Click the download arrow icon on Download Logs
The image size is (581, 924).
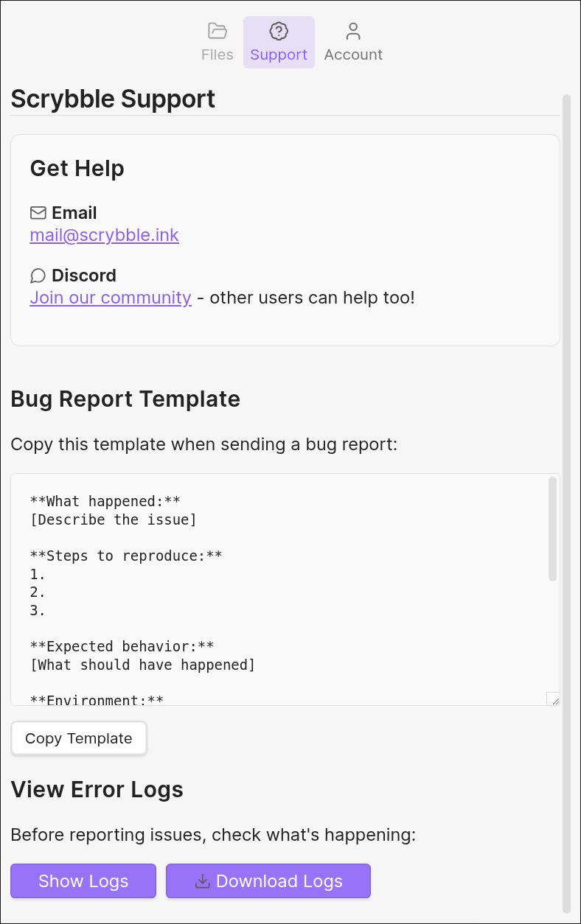tap(202, 881)
